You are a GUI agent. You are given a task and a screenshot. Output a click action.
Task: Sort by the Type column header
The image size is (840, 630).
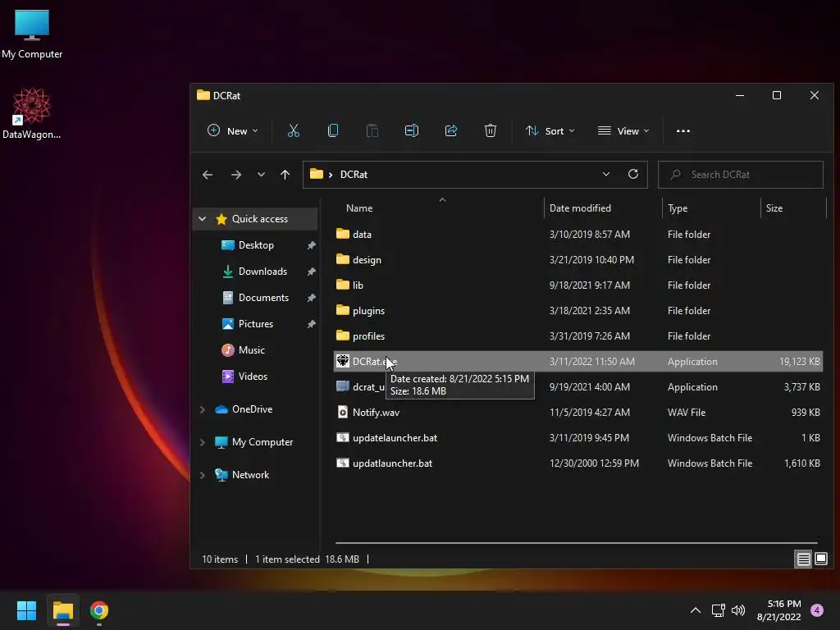[x=711, y=208]
